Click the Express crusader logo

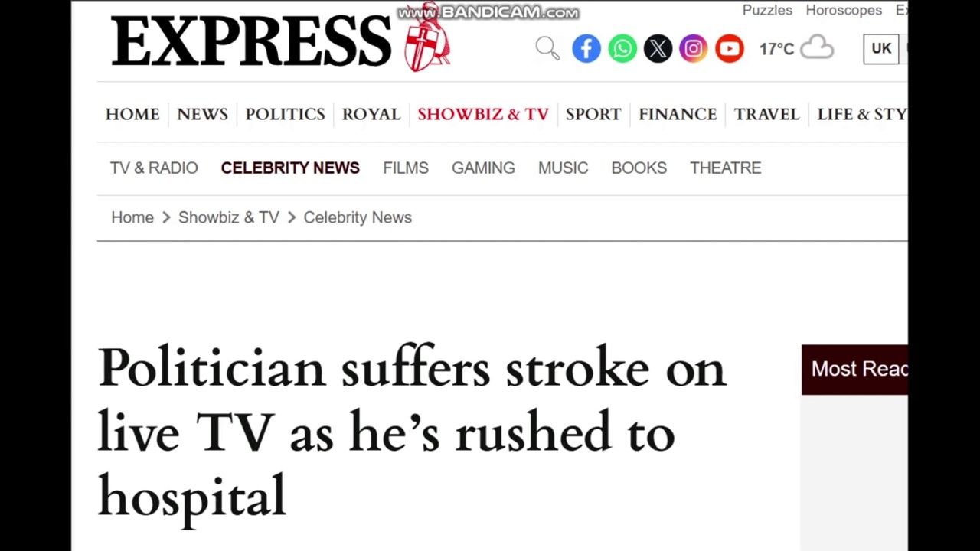(x=427, y=38)
